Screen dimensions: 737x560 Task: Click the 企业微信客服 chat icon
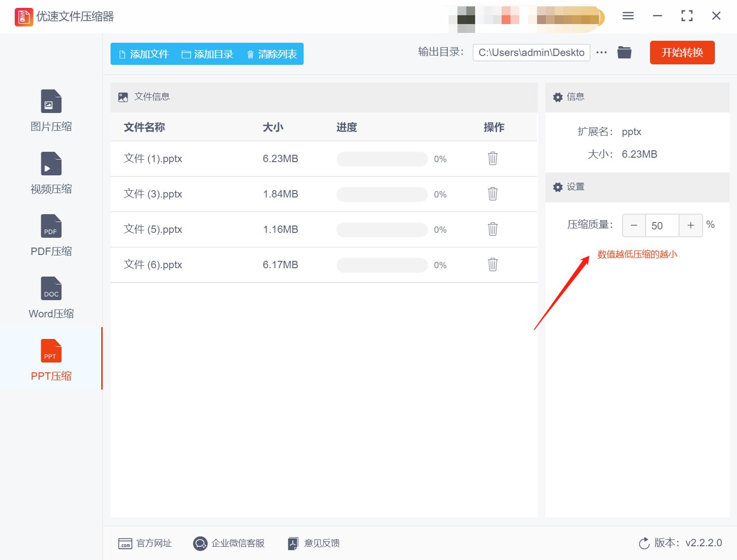[200, 543]
